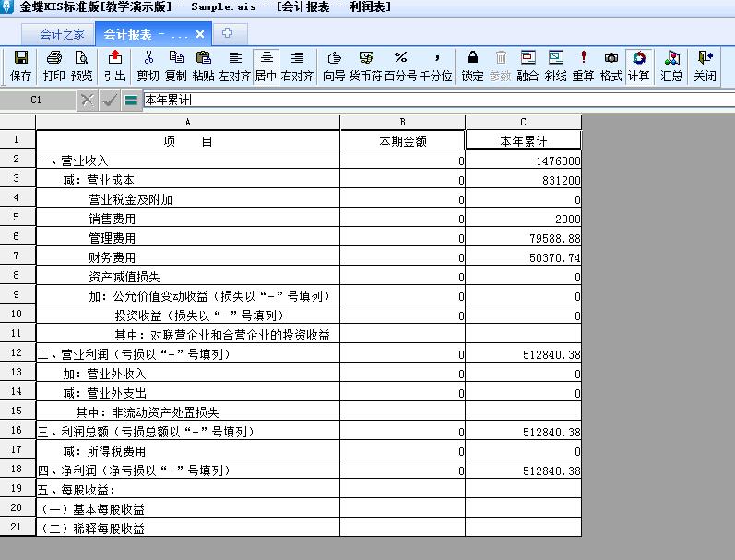This screenshot has height=560, width=735.
Task: Click the 货币符 currency symbol icon
Action: tap(366, 66)
